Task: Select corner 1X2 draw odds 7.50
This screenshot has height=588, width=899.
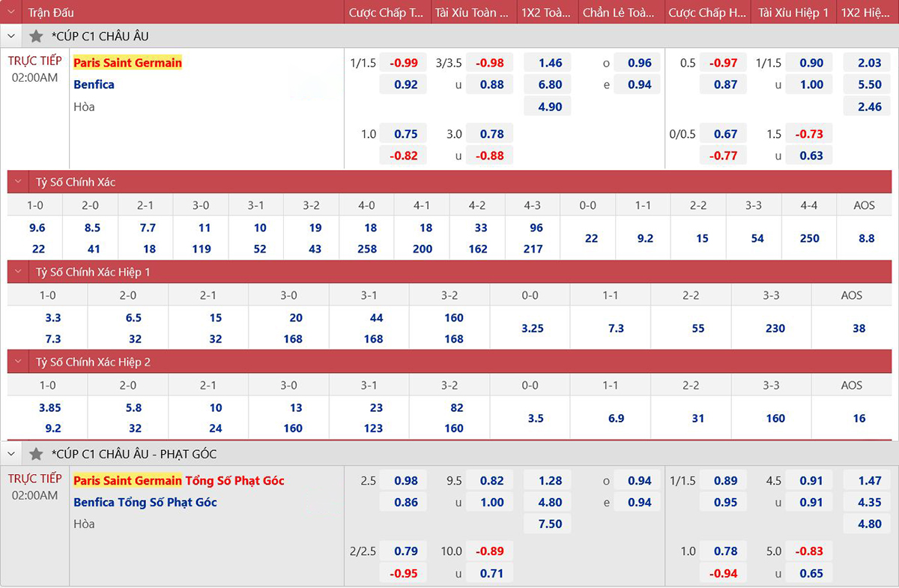Action: [550, 524]
